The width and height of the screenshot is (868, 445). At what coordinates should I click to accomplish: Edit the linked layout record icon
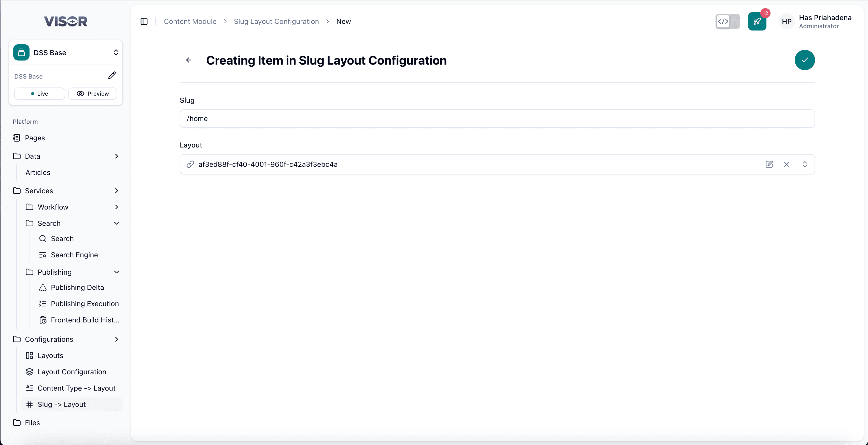[x=769, y=164]
